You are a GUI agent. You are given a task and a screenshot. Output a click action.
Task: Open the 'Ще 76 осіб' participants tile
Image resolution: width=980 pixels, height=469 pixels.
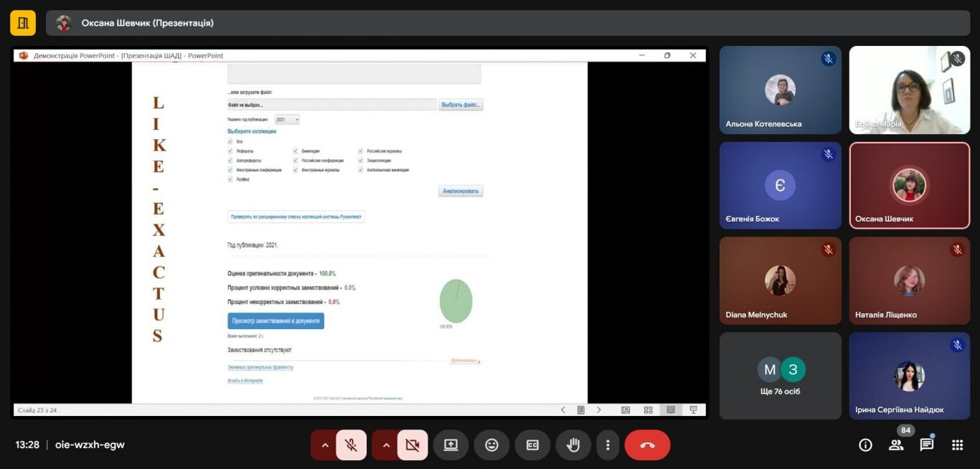pyautogui.click(x=781, y=376)
